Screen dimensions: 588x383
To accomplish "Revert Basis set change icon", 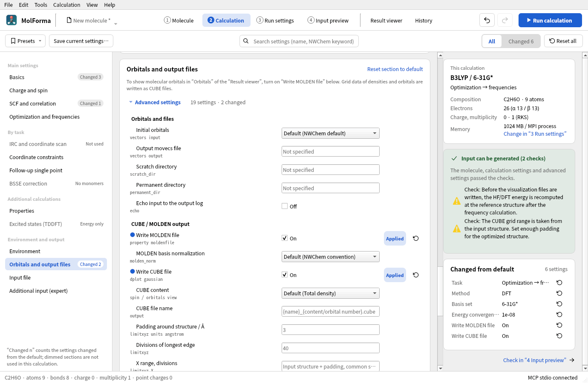I will (559, 304).
